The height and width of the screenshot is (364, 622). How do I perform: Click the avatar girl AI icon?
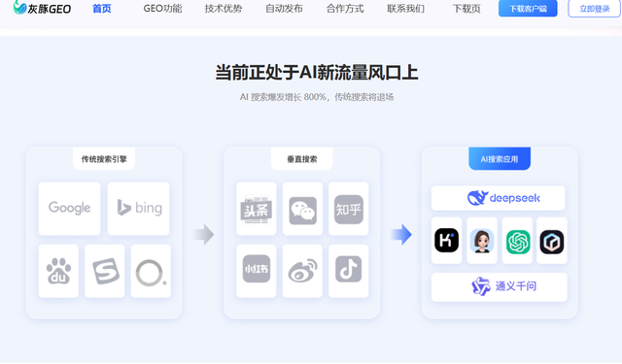482,241
